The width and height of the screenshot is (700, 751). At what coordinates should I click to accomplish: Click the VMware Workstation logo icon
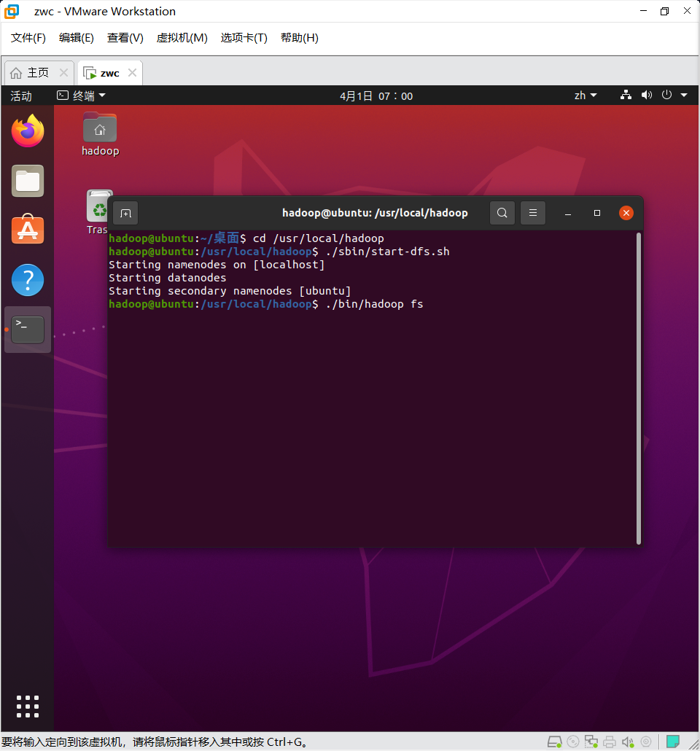pyautogui.click(x=12, y=11)
